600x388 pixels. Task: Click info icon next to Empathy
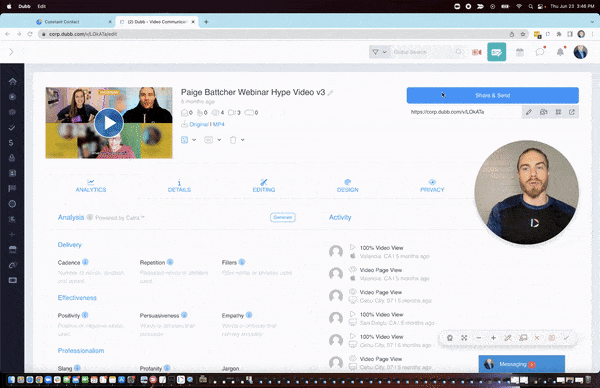(249, 315)
